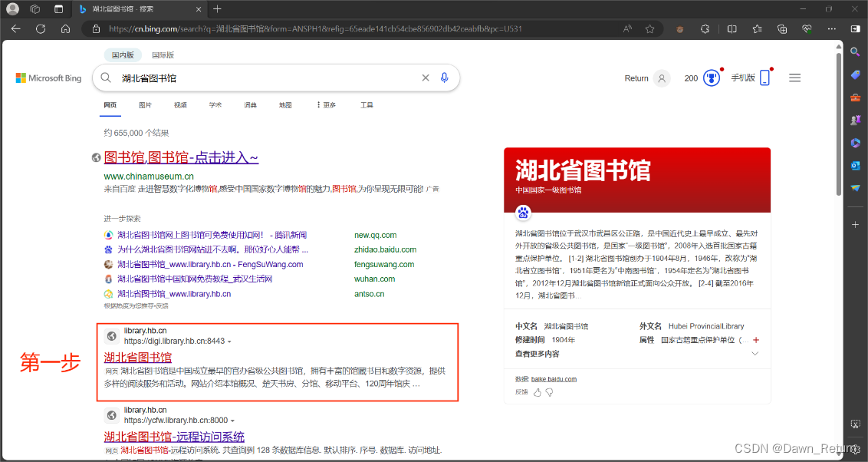Add a sidebar app with plus
Image resolution: width=868 pixels, height=462 pixels.
(x=855, y=224)
